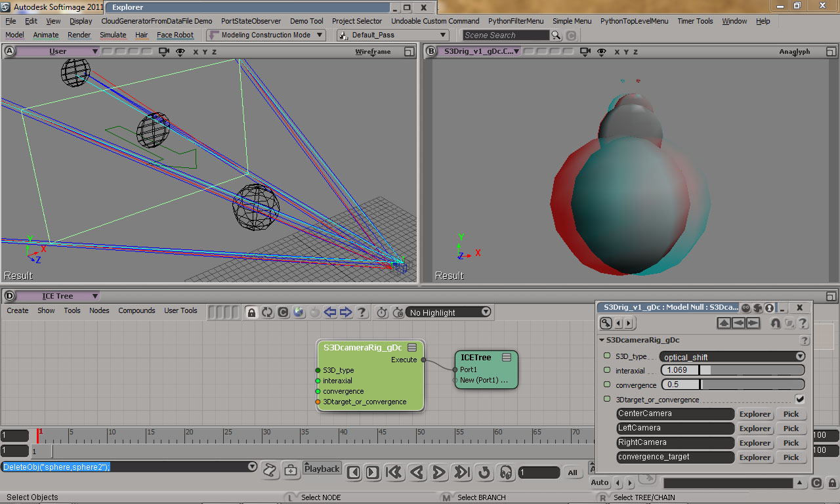Open the Project Selector menu
The height and width of the screenshot is (504, 840).
click(357, 21)
